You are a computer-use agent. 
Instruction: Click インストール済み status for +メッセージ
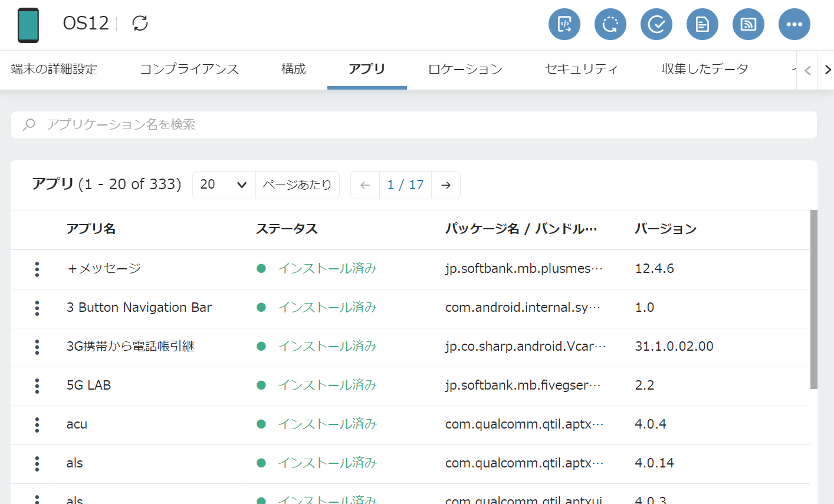[327, 269]
